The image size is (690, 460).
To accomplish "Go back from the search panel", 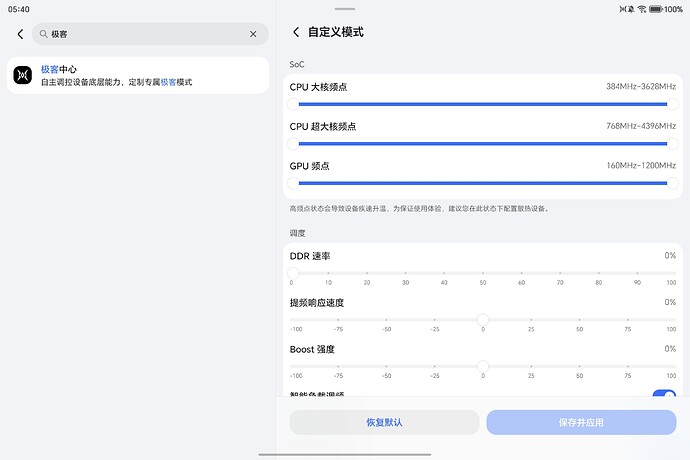I will pyautogui.click(x=20, y=34).
